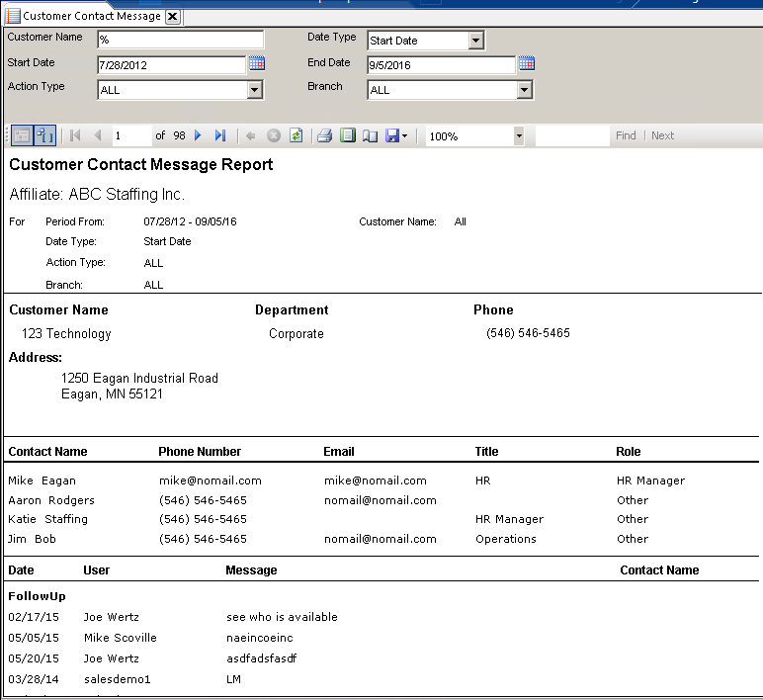763x700 pixels.
Task: Click the FollowUp group heading
Action: tap(37, 596)
